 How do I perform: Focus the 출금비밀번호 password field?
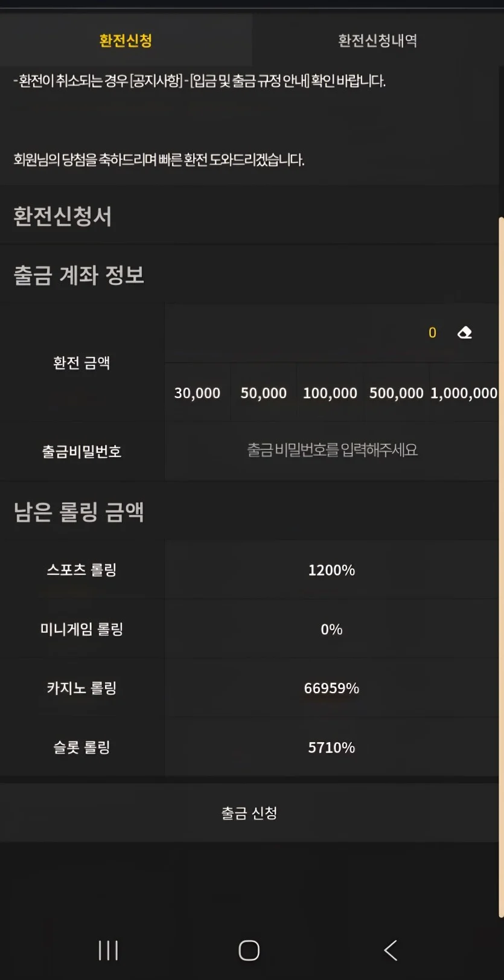[x=332, y=450]
